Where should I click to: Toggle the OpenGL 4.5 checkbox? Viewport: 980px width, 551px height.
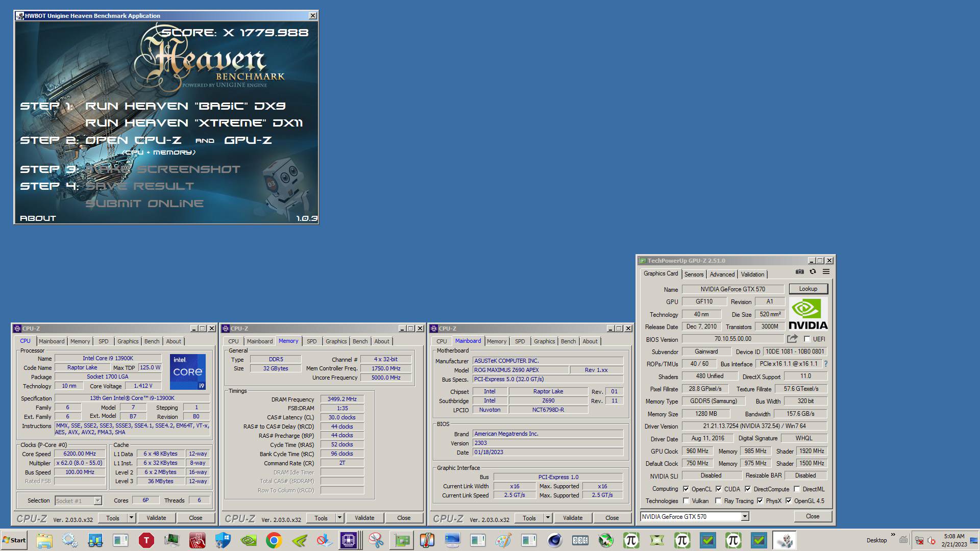click(x=789, y=501)
